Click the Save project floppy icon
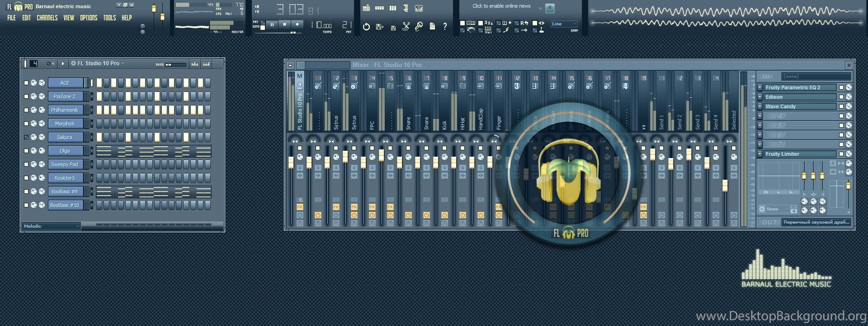The height and width of the screenshot is (326, 868). tap(393, 27)
